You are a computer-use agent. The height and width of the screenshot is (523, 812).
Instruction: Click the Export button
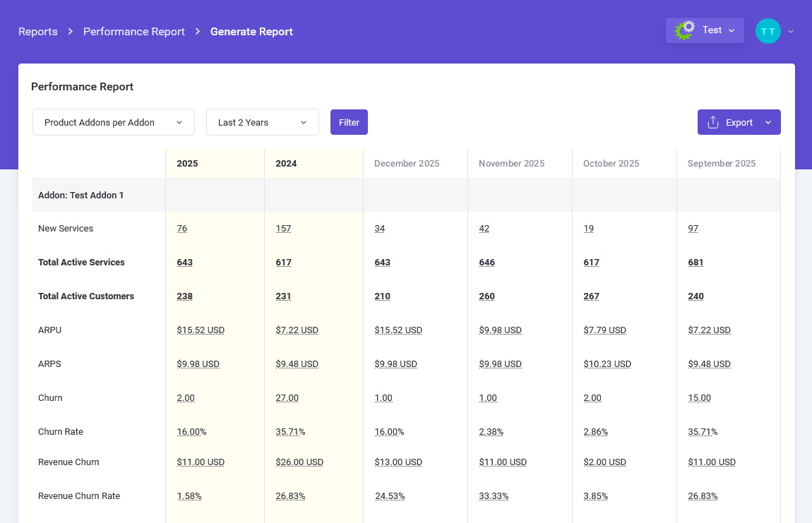[739, 122]
